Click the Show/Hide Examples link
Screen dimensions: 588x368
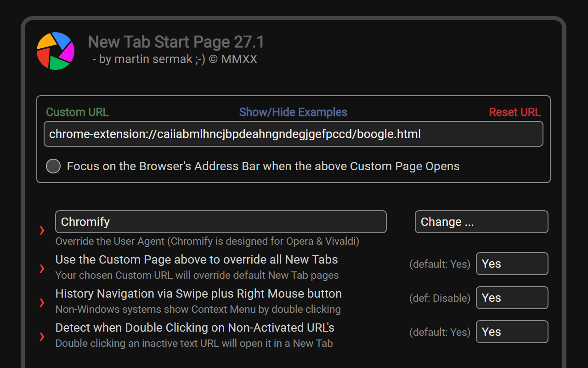(293, 112)
